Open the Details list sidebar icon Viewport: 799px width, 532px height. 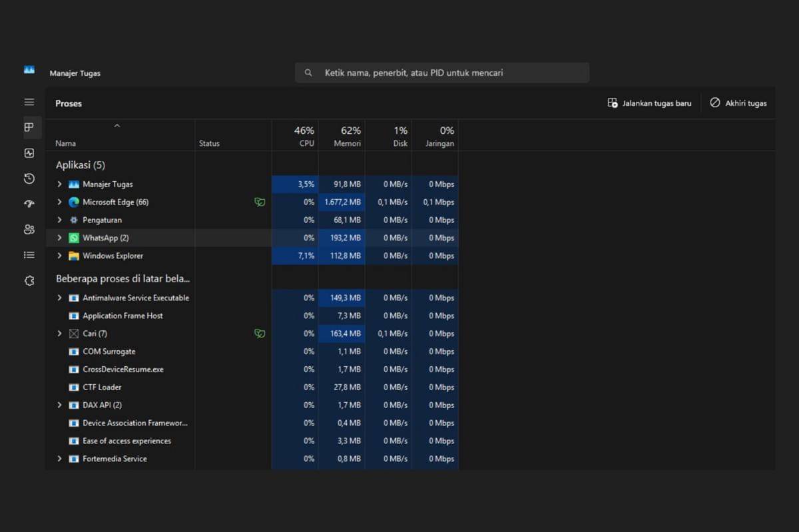coord(29,255)
